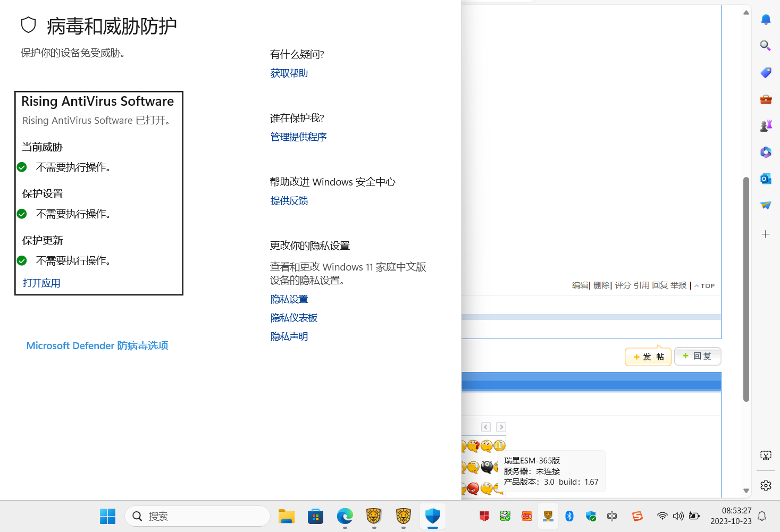Viewport: 780px width, 532px height.
Task: Open 隐私设置 link
Action: point(289,299)
